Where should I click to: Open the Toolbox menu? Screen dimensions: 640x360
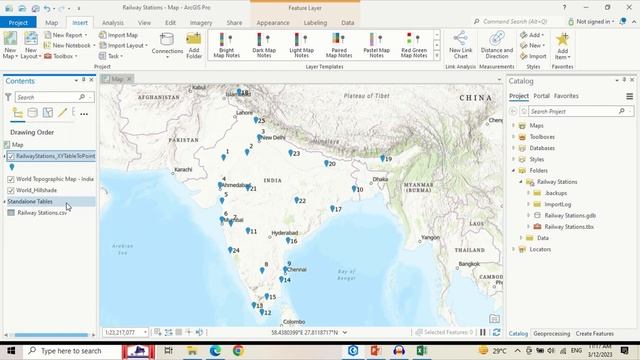(60, 56)
